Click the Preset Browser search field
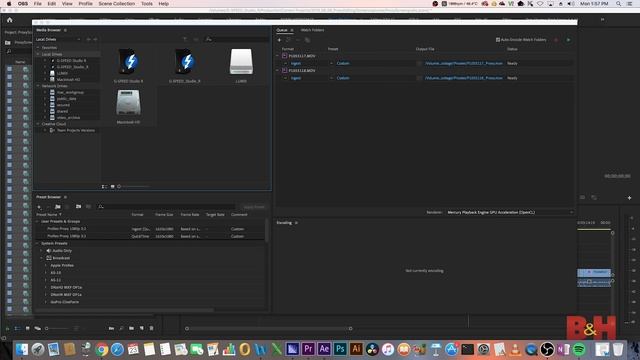The height and width of the screenshot is (360, 640). point(167,207)
